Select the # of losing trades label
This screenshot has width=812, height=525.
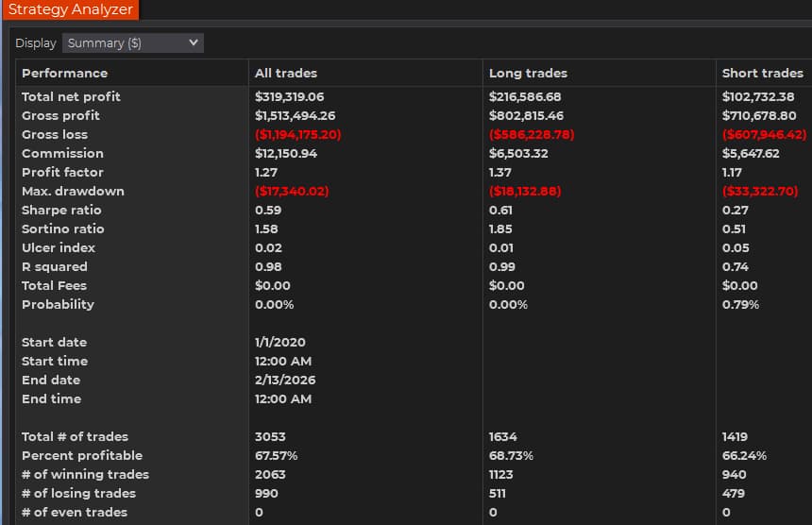78,494
